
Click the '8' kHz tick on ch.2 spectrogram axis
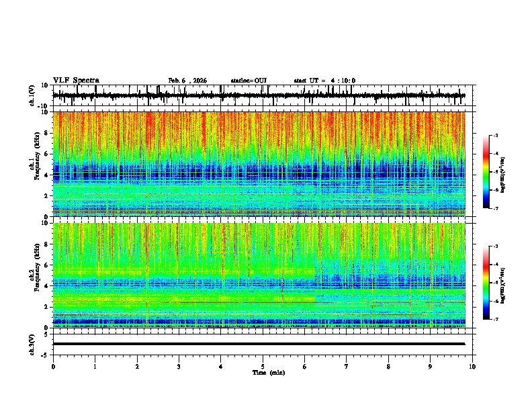tap(47, 244)
